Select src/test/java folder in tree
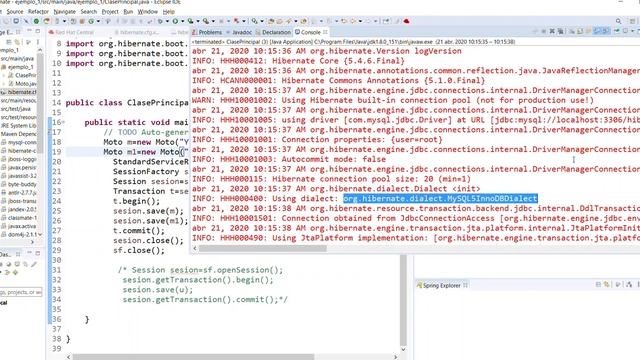This screenshot has width=640, height=360. point(16,109)
